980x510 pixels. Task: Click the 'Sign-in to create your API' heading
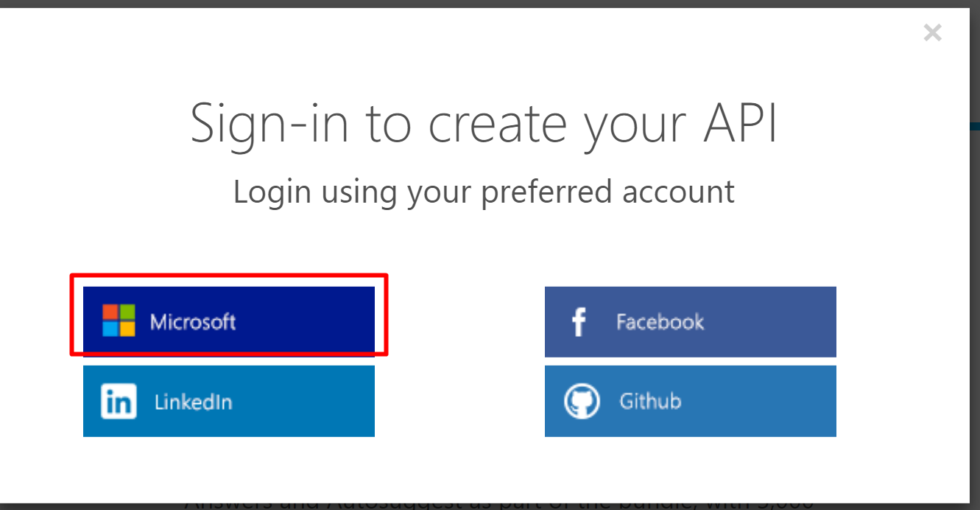tap(484, 122)
